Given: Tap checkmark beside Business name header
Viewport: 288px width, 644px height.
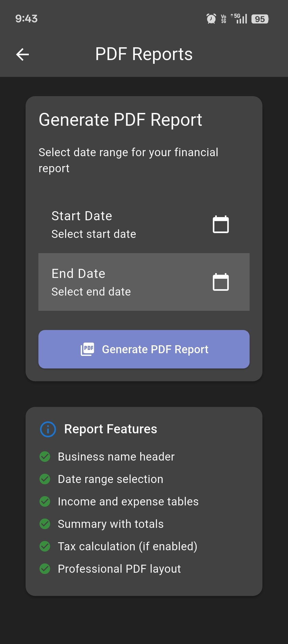Looking at the screenshot, I should pos(45,457).
